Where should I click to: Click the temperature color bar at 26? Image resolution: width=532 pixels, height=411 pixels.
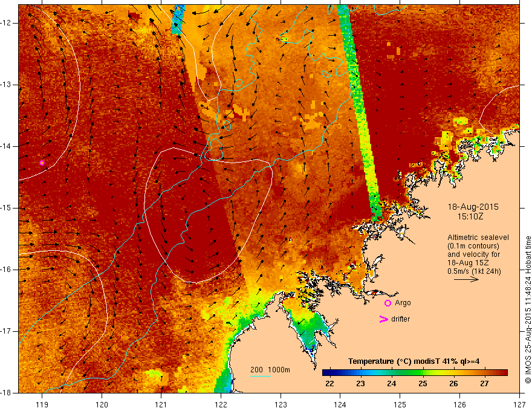453,373
